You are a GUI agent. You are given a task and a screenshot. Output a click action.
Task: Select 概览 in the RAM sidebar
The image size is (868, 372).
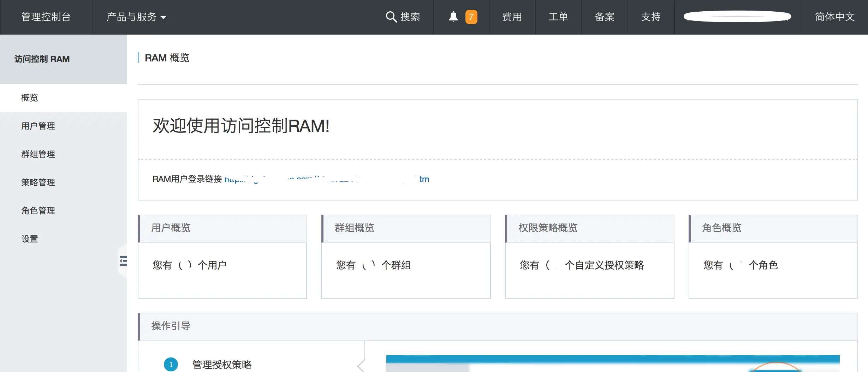(x=30, y=98)
